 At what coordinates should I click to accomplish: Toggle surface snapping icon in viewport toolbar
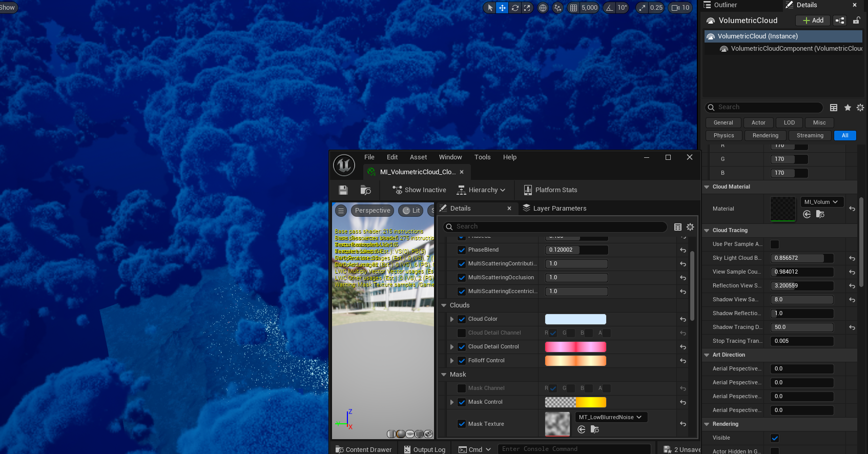click(558, 8)
